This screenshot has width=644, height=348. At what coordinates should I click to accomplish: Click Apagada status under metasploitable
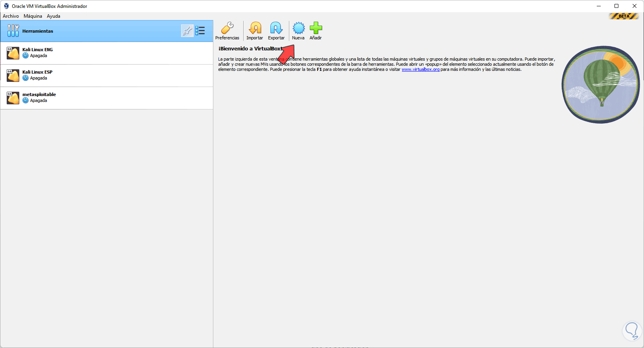[39, 101]
